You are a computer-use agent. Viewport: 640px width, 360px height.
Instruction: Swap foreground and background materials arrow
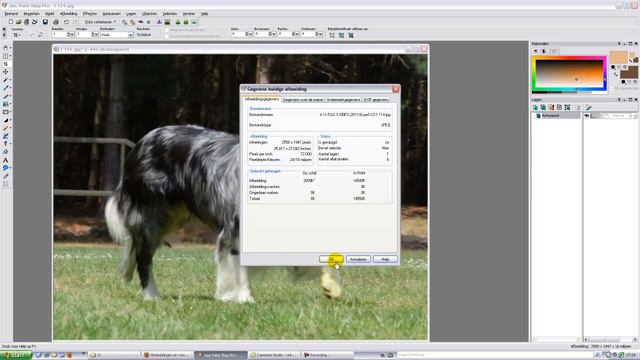pos(616,74)
